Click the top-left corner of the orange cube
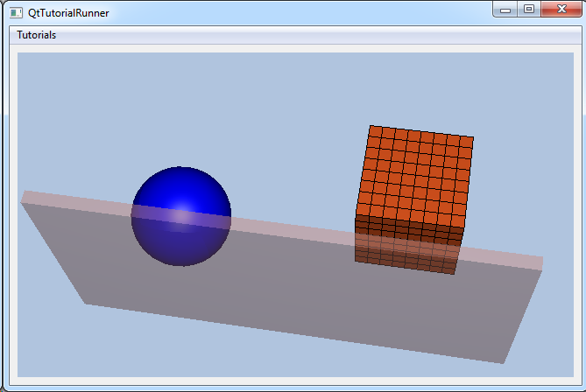Image resolution: width=586 pixels, height=392 pixels. 371,127
